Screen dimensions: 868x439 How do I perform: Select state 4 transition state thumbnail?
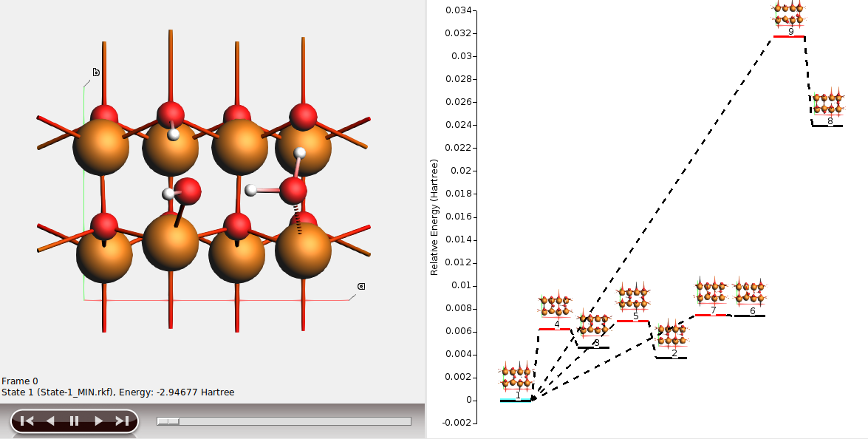[555, 305]
